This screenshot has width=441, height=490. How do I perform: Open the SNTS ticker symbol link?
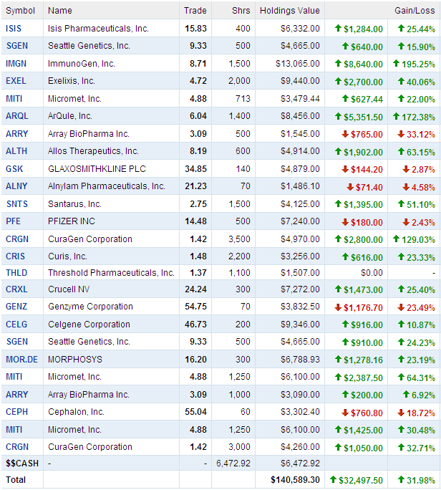point(17,204)
